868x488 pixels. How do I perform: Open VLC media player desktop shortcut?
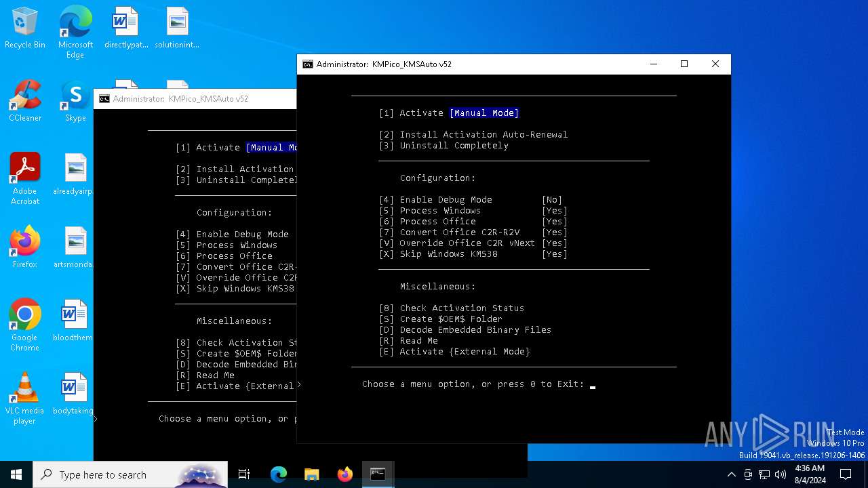point(25,399)
